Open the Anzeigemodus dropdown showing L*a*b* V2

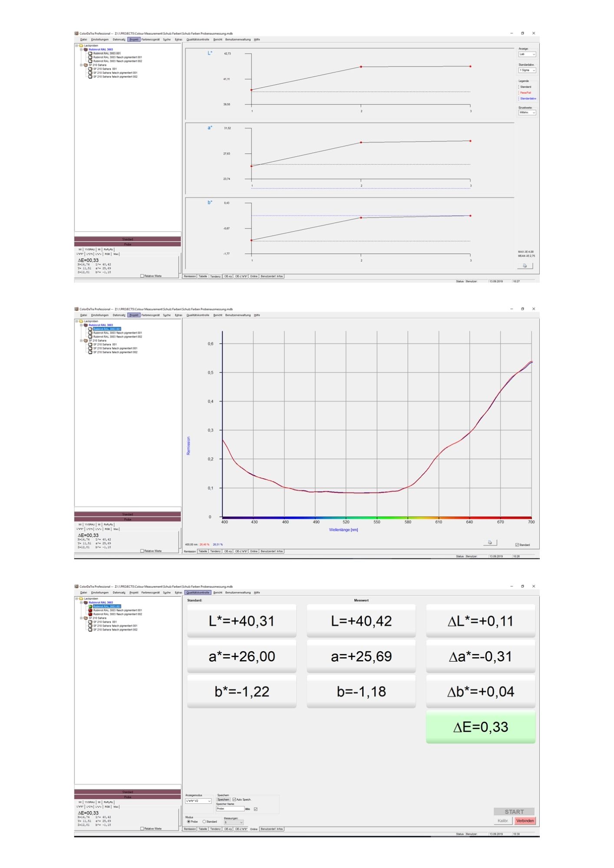[x=198, y=801]
